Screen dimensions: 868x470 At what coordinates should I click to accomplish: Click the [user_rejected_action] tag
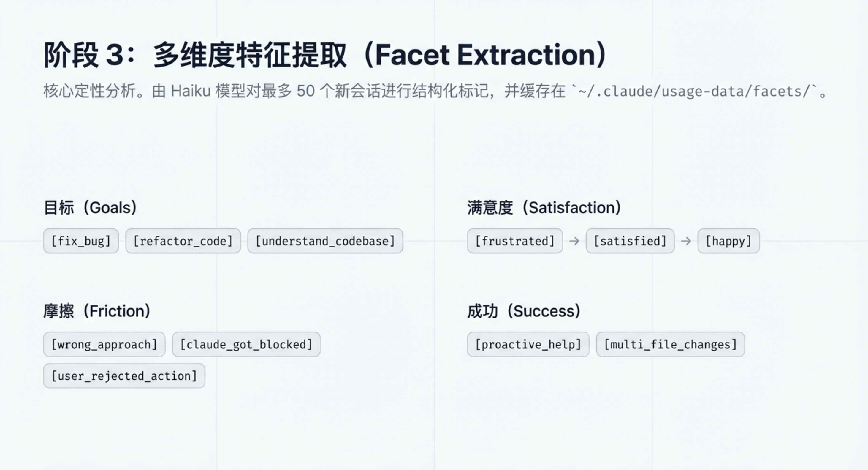124,376
